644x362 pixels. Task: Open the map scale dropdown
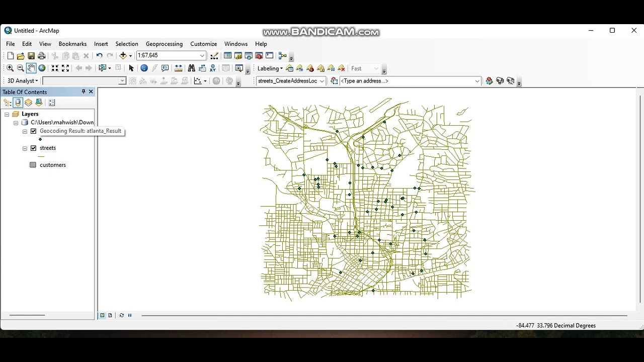click(x=202, y=56)
